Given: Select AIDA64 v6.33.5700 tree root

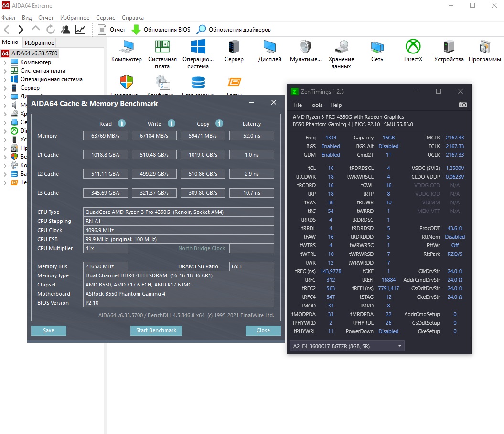Looking at the screenshot, I should [34, 53].
